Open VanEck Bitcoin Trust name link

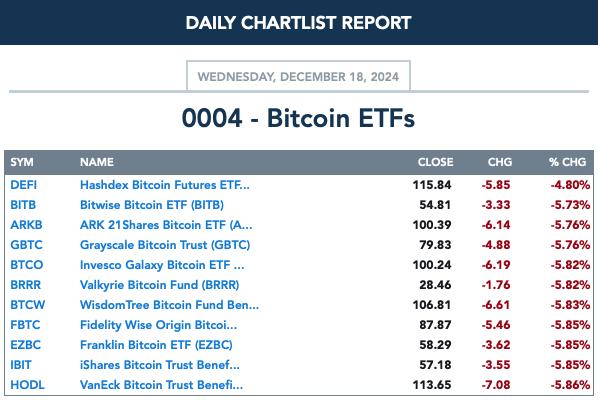[161, 385]
